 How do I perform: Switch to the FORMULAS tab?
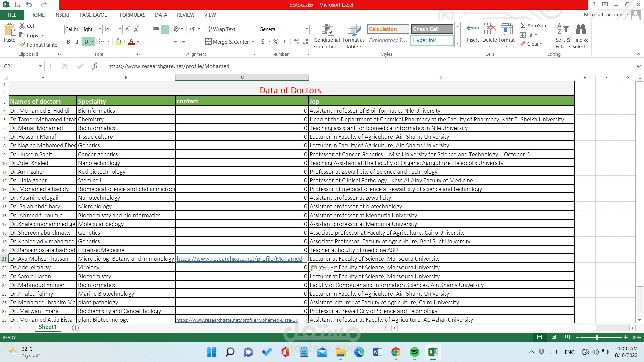[x=132, y=15]
